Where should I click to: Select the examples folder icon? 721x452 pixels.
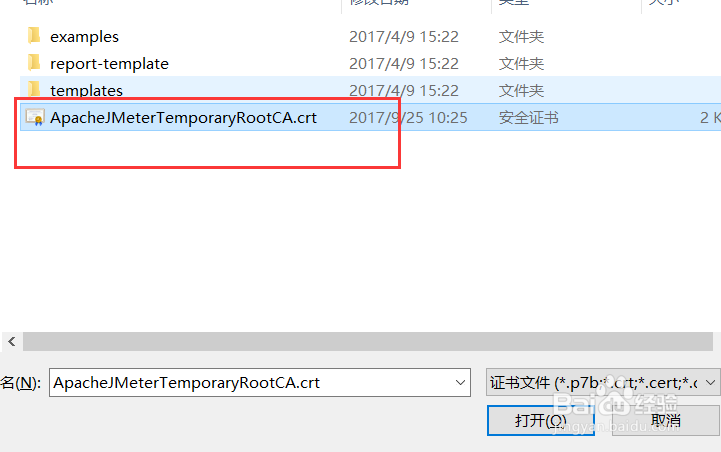[x=34, y=36]
